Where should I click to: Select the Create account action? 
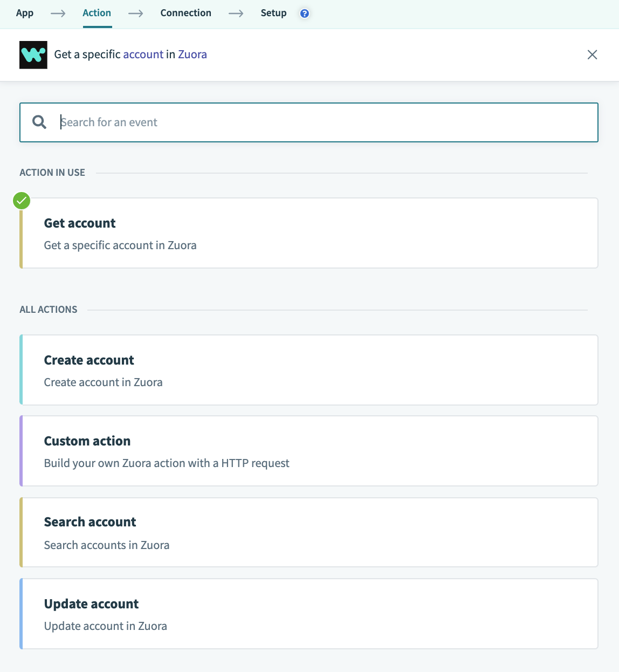(309, 370)
